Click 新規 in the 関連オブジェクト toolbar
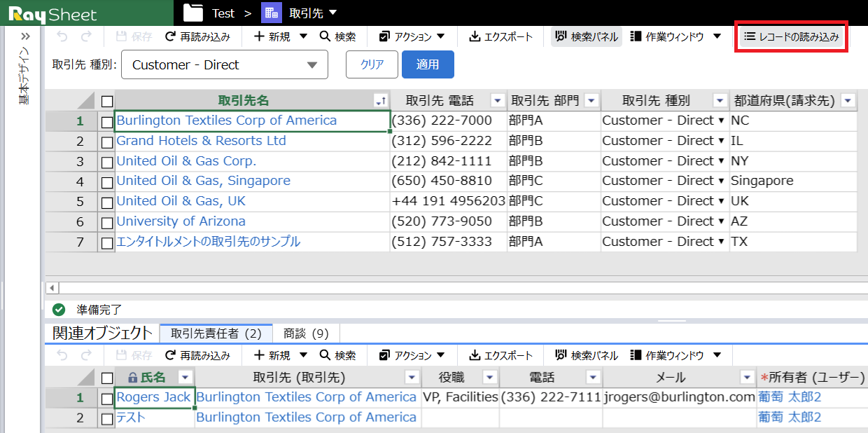The image size is (868, 433). pos(272,355)
